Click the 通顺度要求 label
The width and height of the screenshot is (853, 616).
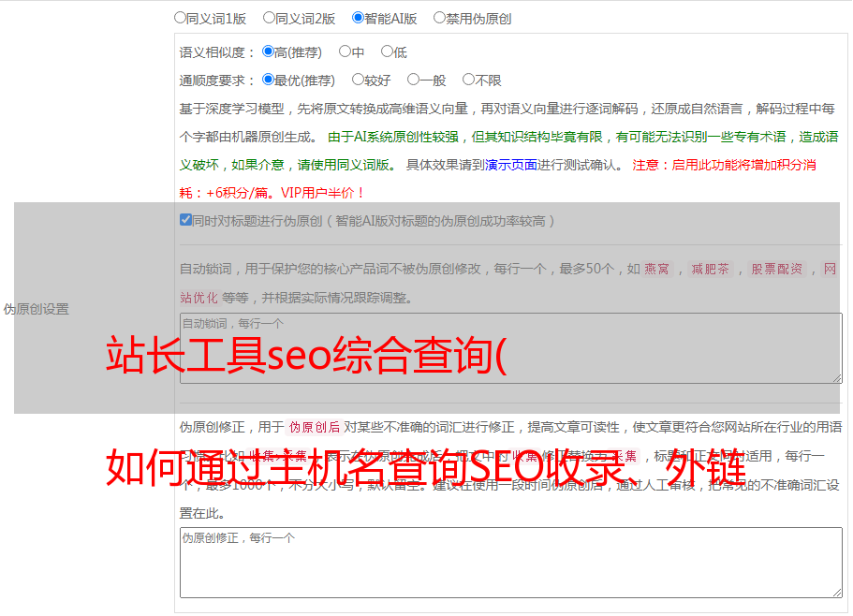click(x=216, y=81)
